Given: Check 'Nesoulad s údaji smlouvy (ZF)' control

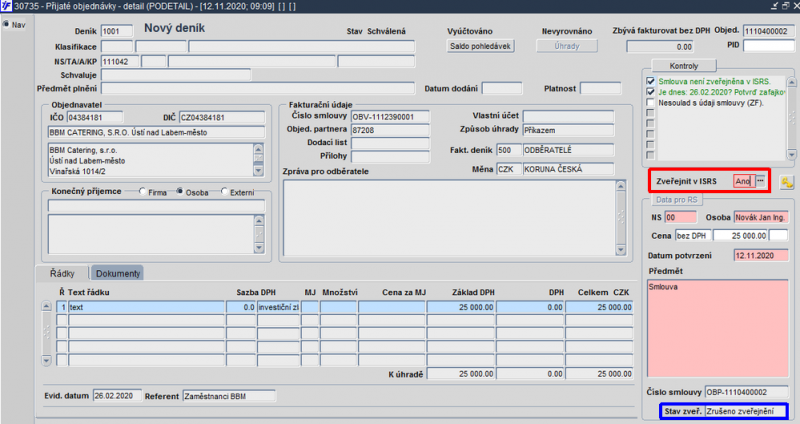Looking at the screenshot, I should (x=650, y=103).
